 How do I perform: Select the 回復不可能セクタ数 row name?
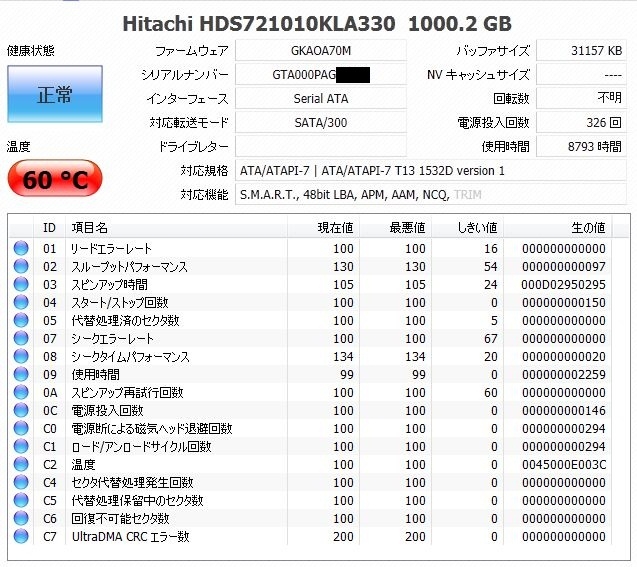click(x=120, y=519)
